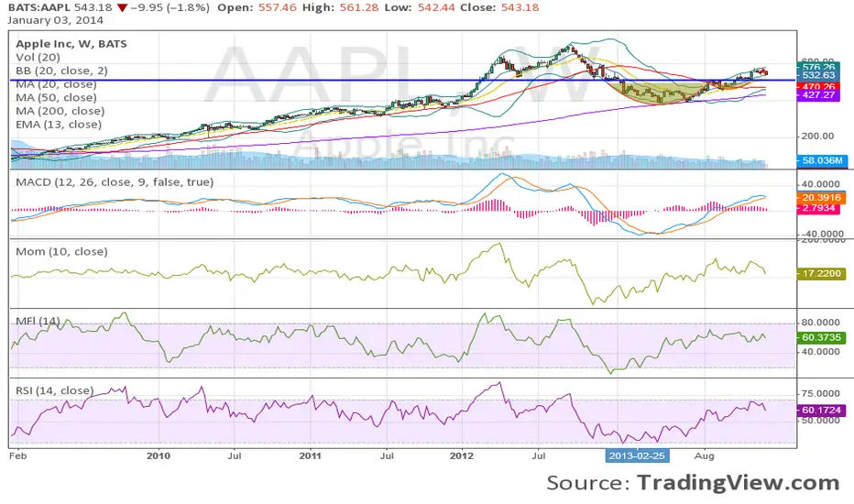The image size is (854, 504).
Task: Click the 200.00 price axis label
Action: pyautogui.click(x=817, y=137)
